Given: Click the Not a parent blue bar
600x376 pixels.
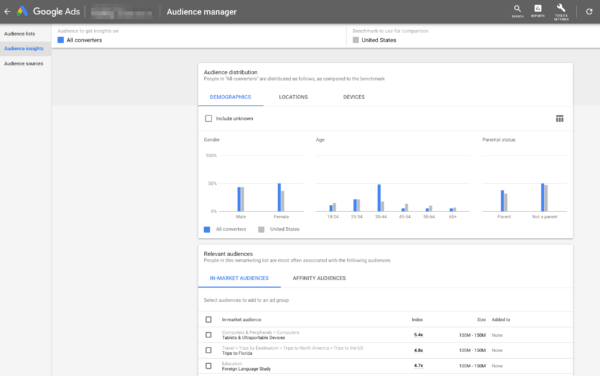Looking at the screenshot, I should point(543,197).
